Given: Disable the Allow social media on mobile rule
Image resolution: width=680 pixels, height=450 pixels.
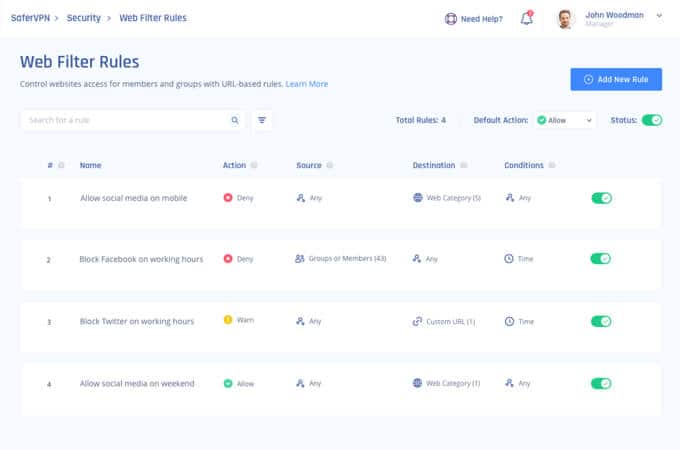Looking at the screenshot, I should pyautogui.click(x=602, y=198).
